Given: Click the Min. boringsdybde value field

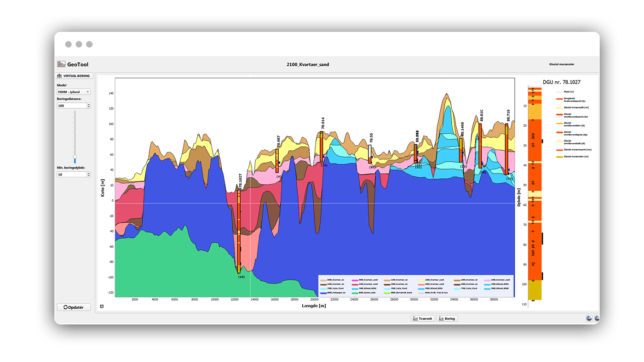Looking at the screenshot, I should [71, 175].
